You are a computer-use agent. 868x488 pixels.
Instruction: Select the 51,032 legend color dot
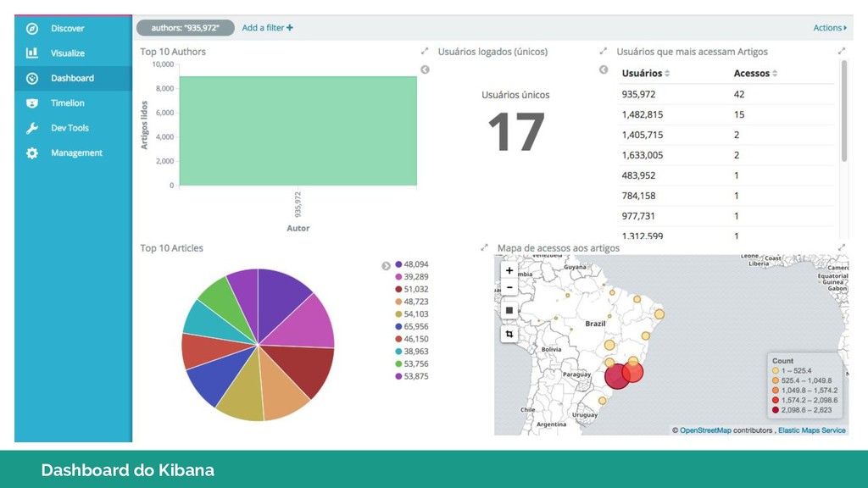tap(398, 290)
